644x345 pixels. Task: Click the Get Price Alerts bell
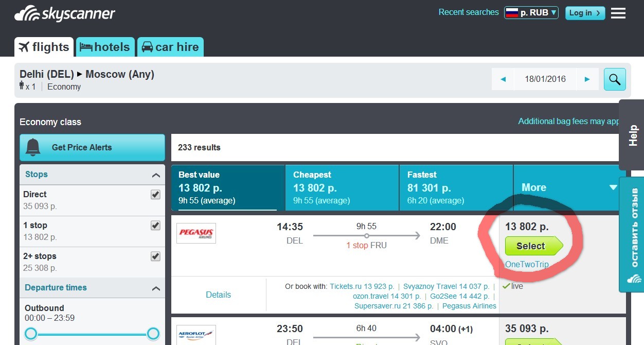[x=33, y=147]
